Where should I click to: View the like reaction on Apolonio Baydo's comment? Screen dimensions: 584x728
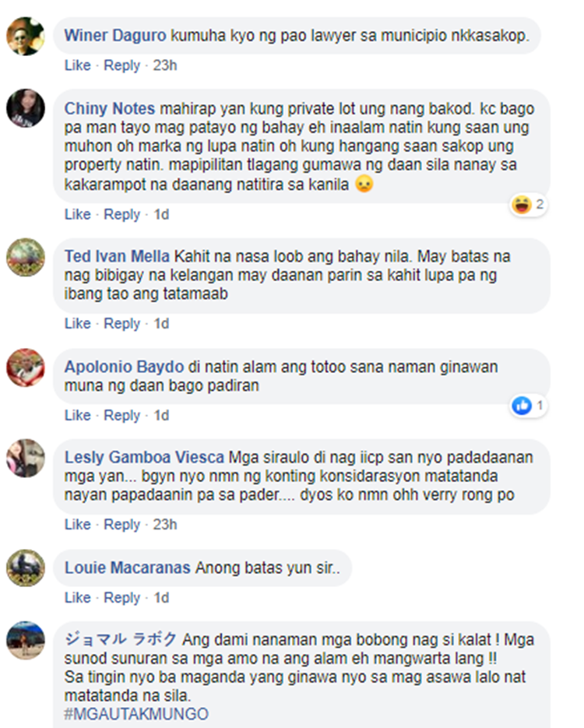pyautogui.click(x=528, y=406)
